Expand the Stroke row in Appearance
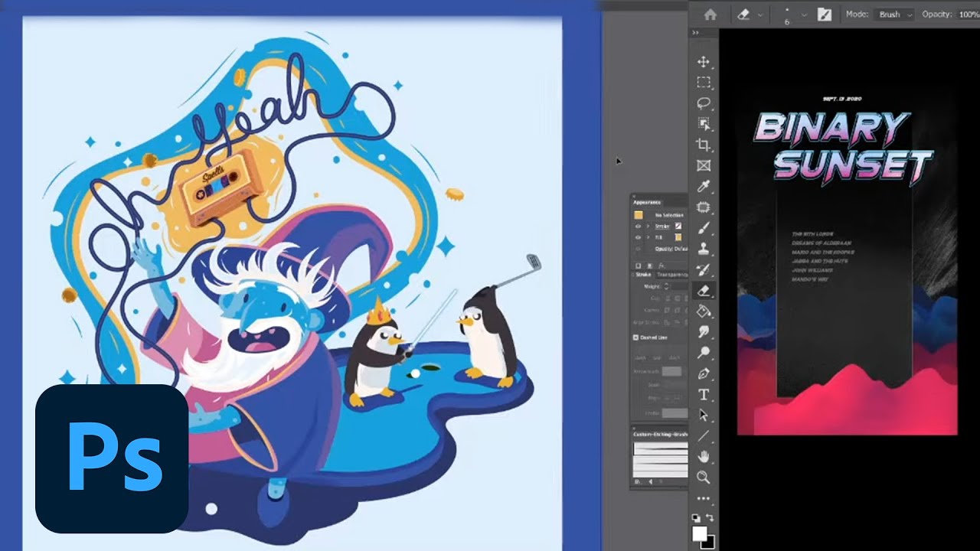Screen dimensions: 980x551 click(x=648, y=227)
